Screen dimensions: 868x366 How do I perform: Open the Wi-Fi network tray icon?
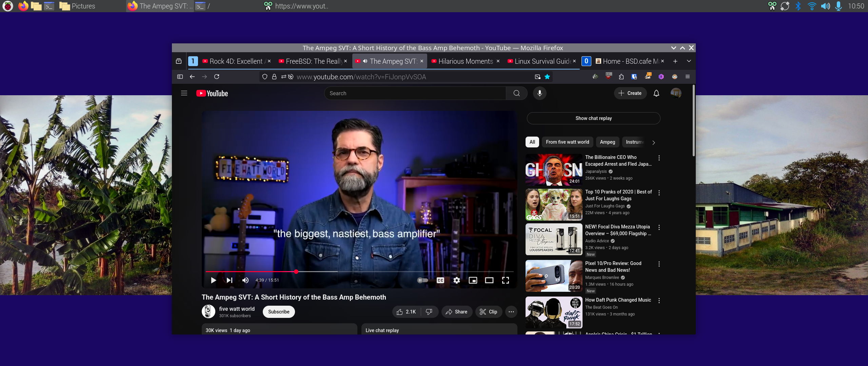pyautogui.click(x=812, y=6)
